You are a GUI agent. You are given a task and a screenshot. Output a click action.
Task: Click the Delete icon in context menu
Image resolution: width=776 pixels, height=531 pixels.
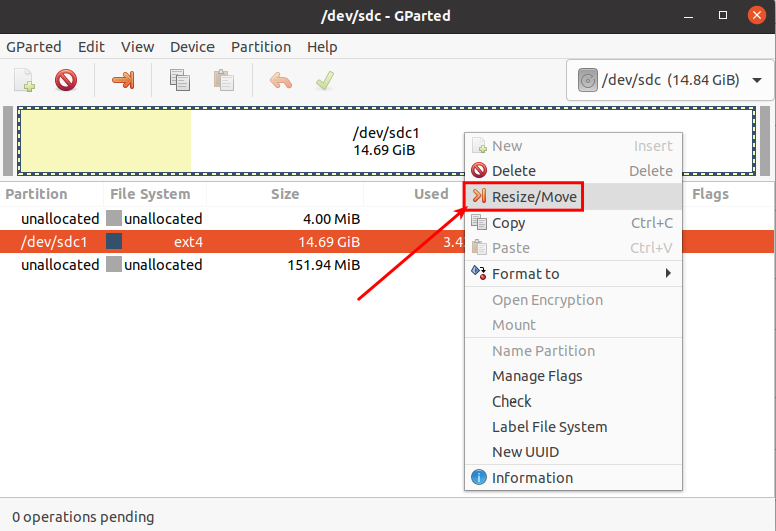tap(479, 170)
